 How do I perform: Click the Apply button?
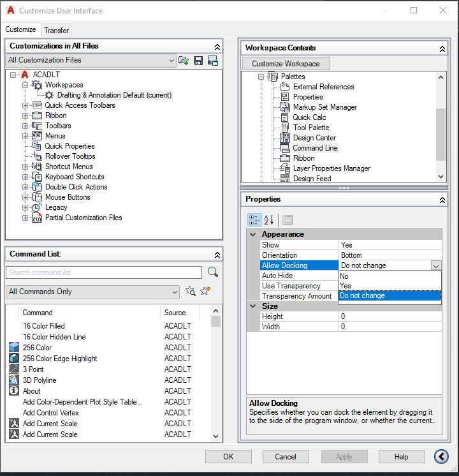[344, 457]
